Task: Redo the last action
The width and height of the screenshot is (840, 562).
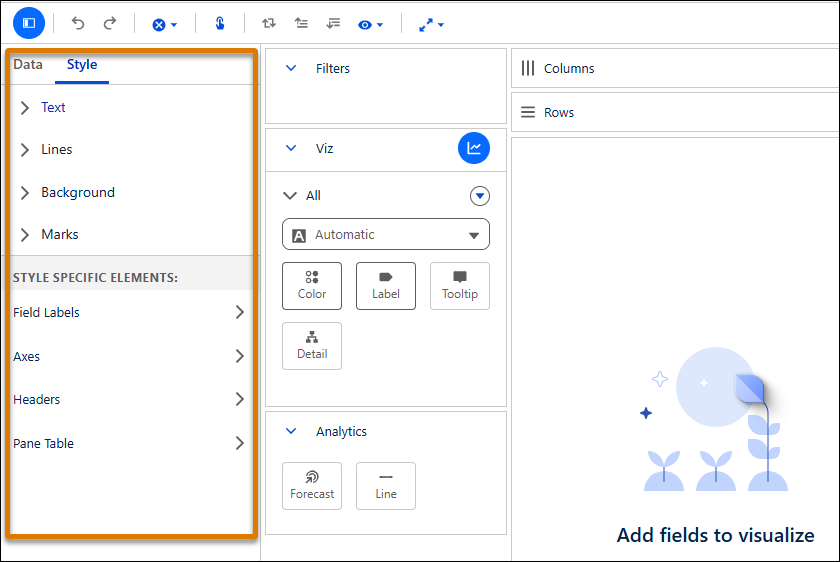Action: click(x=110, y=23)
